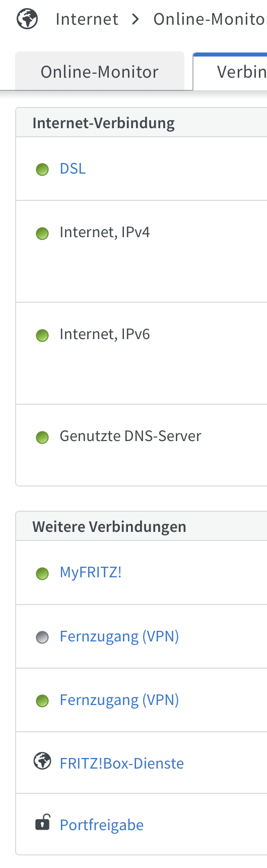Click the globe icon beside Internet breadcrumb
The height and width of the screenshot is (868, 267).
27,19
